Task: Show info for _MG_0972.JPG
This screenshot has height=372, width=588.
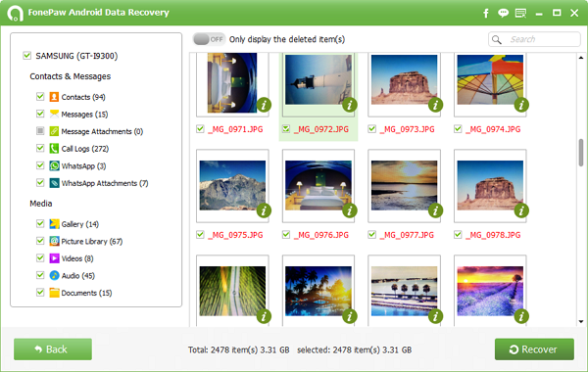Action: coord(350,105)
